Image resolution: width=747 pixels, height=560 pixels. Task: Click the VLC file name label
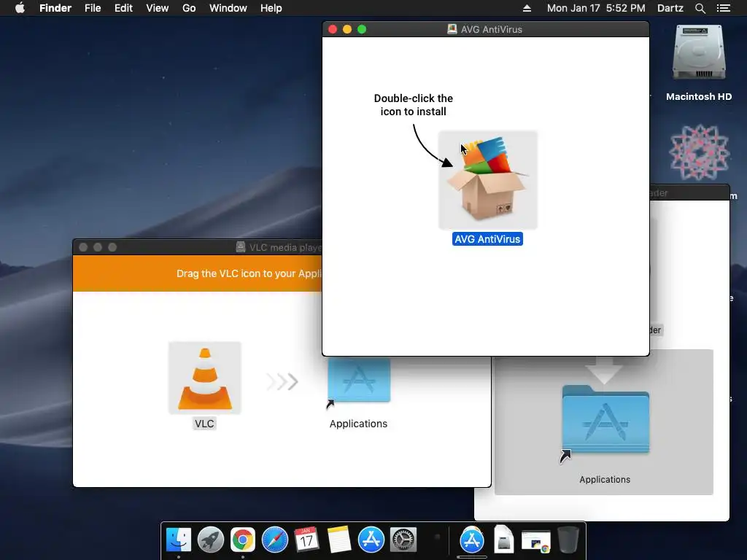204,424
